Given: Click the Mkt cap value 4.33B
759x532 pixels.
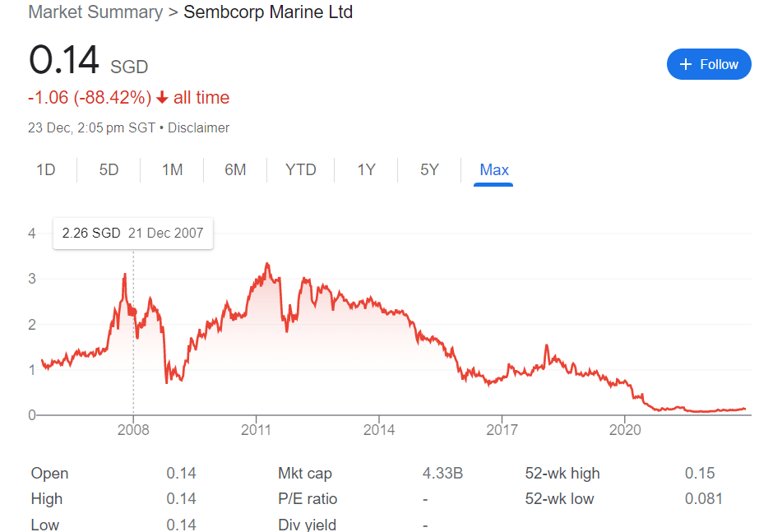Looking at the screenshot, I should (x=442, y=474).
